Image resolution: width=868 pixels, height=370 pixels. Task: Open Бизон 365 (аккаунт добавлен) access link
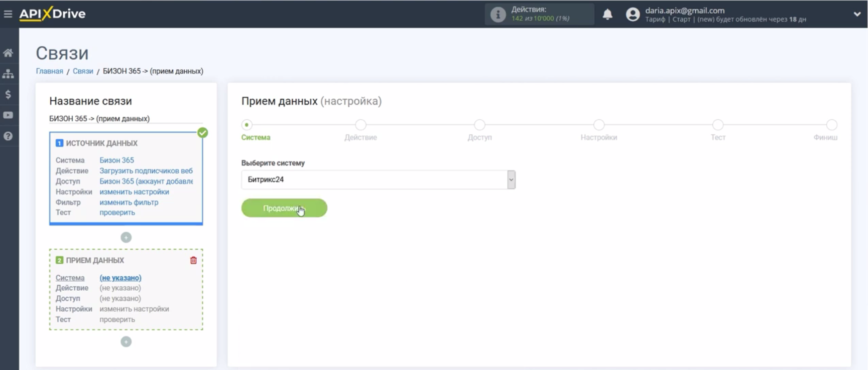(146, 181)
